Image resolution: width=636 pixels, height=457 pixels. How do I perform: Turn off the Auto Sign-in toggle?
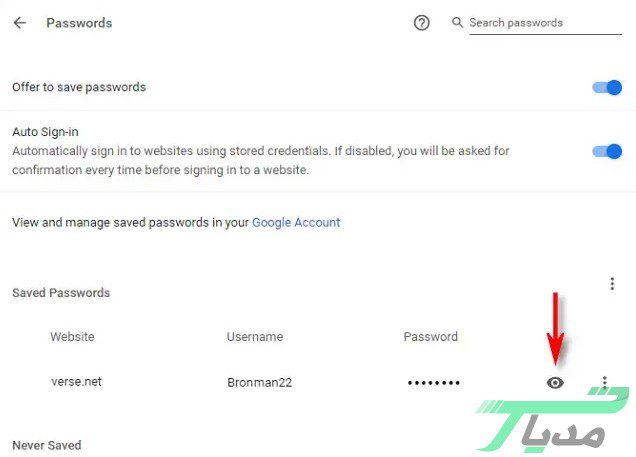[607, 151]
